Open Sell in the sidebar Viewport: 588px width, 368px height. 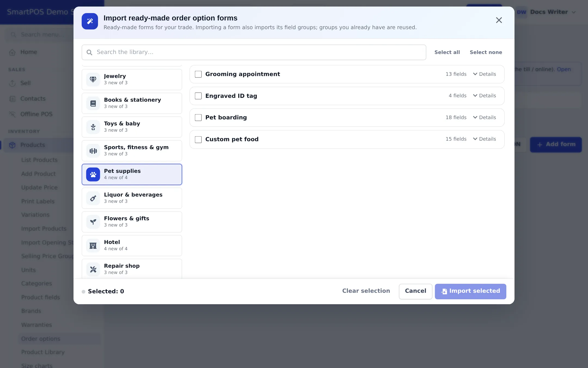(25, 83)
